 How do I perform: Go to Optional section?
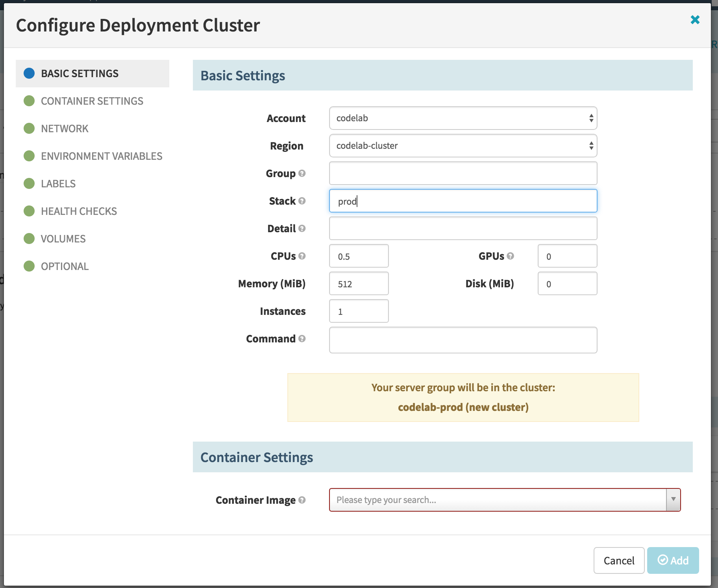93,266
